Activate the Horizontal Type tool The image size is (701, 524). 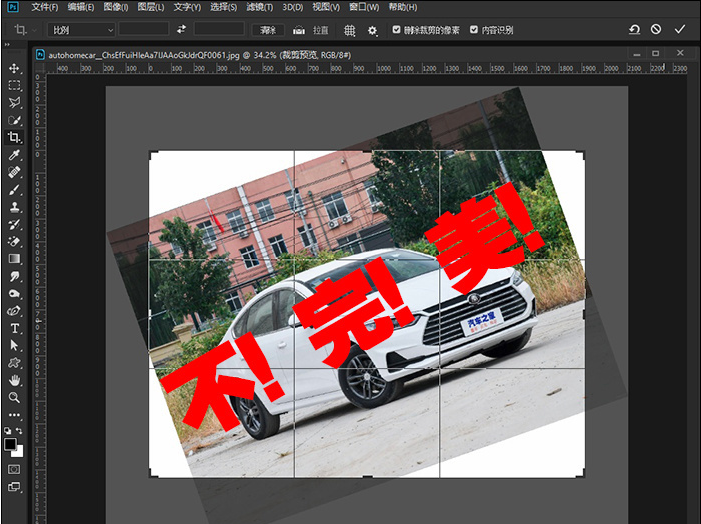coord(14,328)
